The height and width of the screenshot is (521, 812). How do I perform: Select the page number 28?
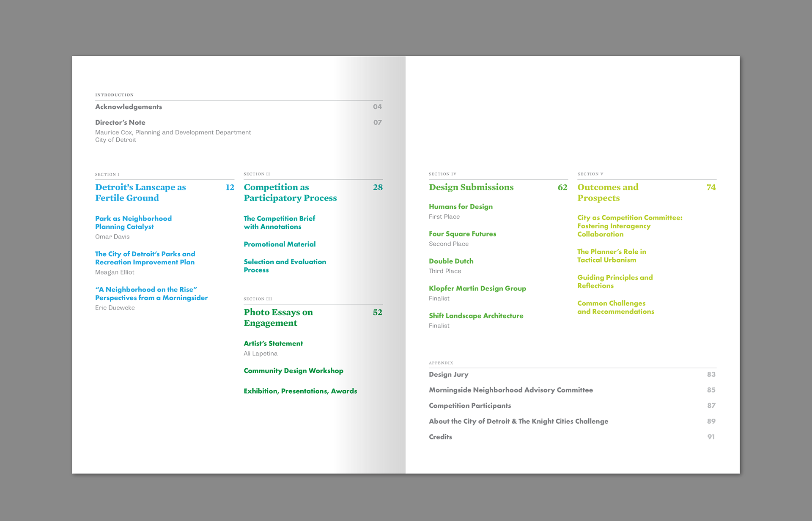[x=378, y=187]
